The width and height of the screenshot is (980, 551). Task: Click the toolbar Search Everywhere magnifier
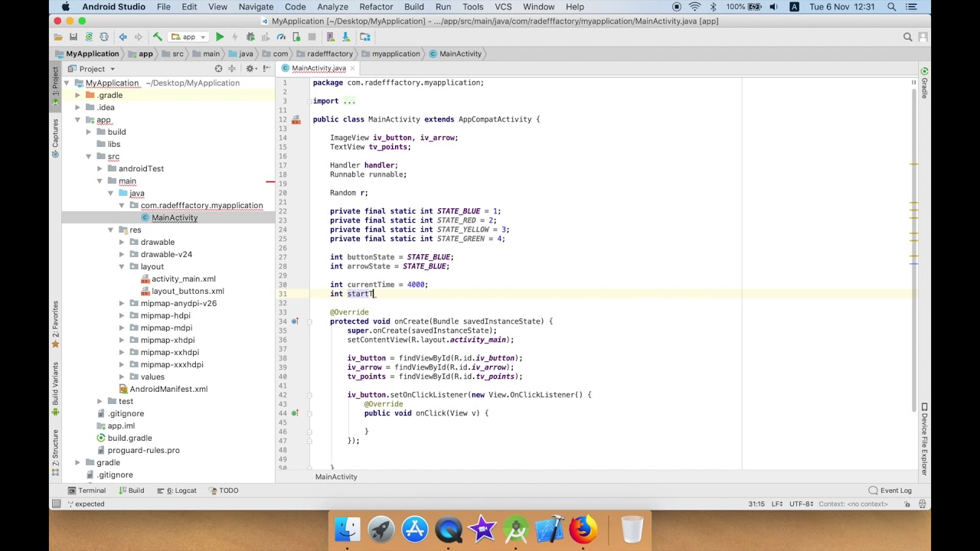tap(907, 37)
